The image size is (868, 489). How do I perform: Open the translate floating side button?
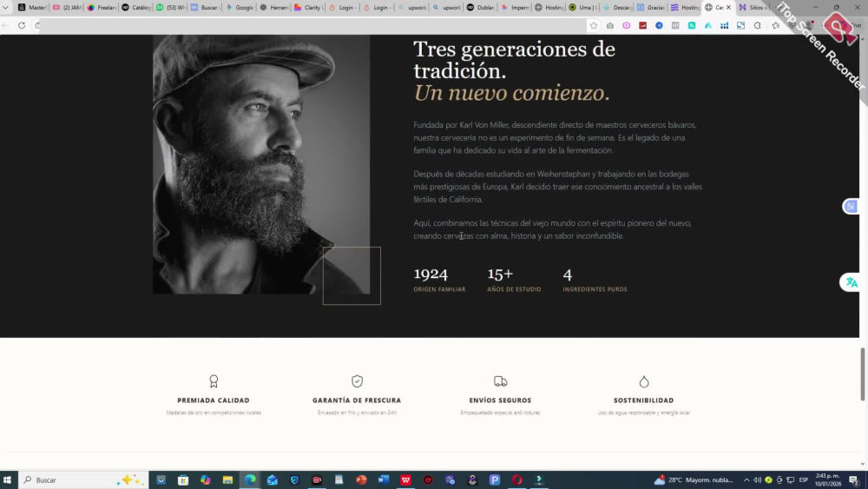[851, 282]
